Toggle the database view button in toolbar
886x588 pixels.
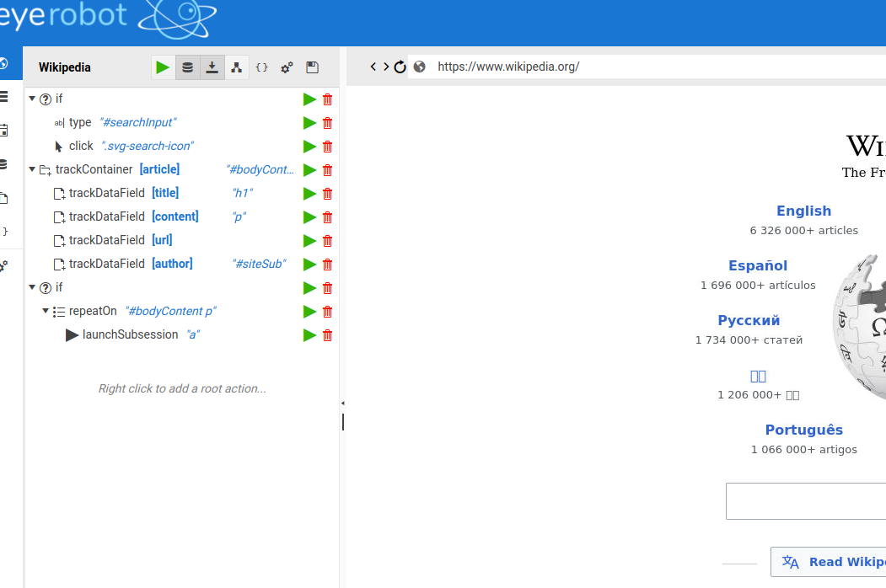[188, 67]
